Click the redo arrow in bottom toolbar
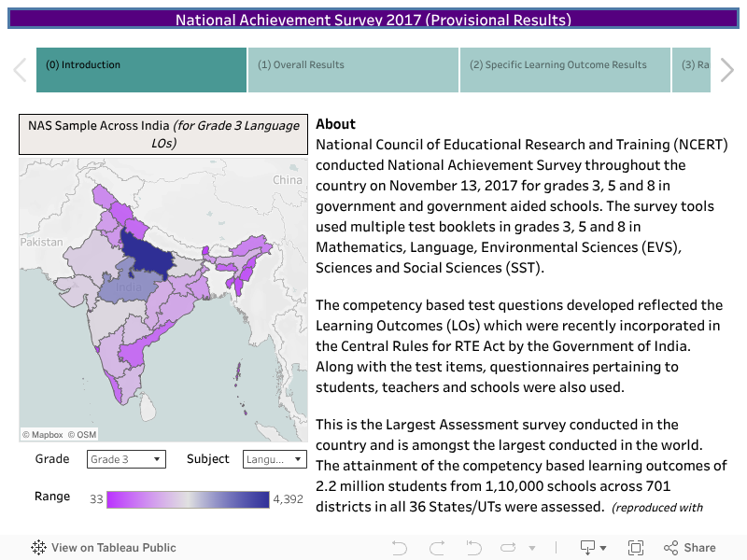The width and height of the screenshot is (747, 560). tap(436, 548)
